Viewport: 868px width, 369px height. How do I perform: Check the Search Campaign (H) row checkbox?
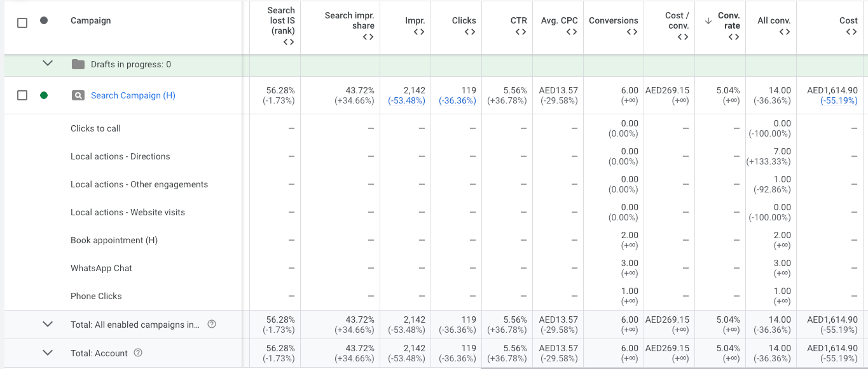click(x=22, y=95)
